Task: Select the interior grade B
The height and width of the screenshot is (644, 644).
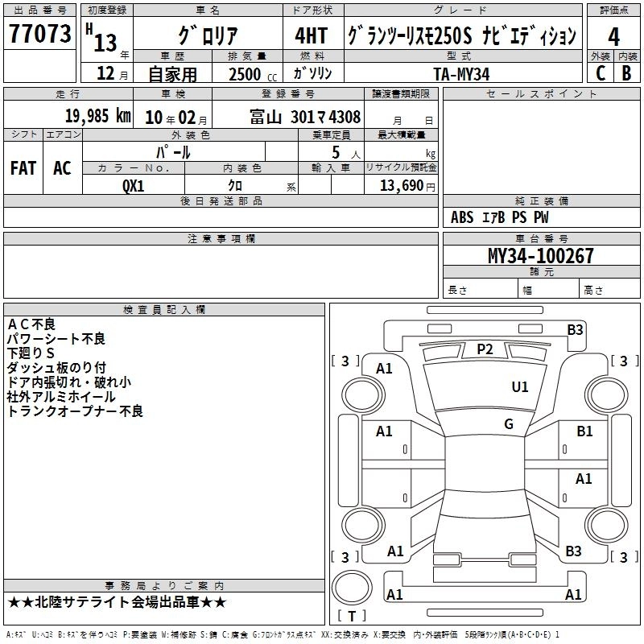Action: tap(626, 73)
